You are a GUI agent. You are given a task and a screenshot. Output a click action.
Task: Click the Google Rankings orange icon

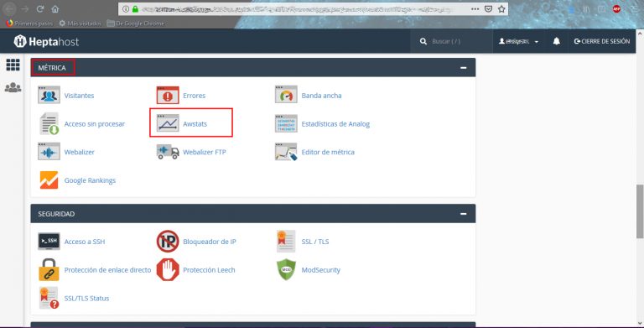[x=49, y=180]
